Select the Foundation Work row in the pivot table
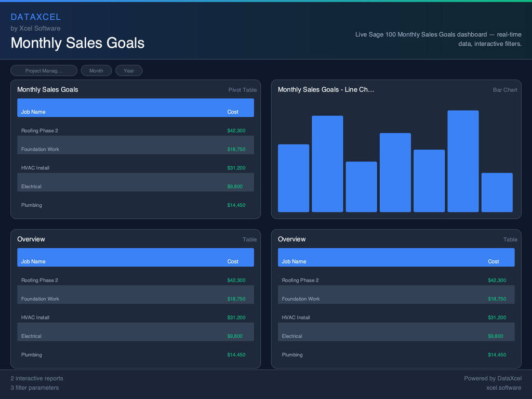532x399 pixels. pyautogui.click(x=135, y=149)
